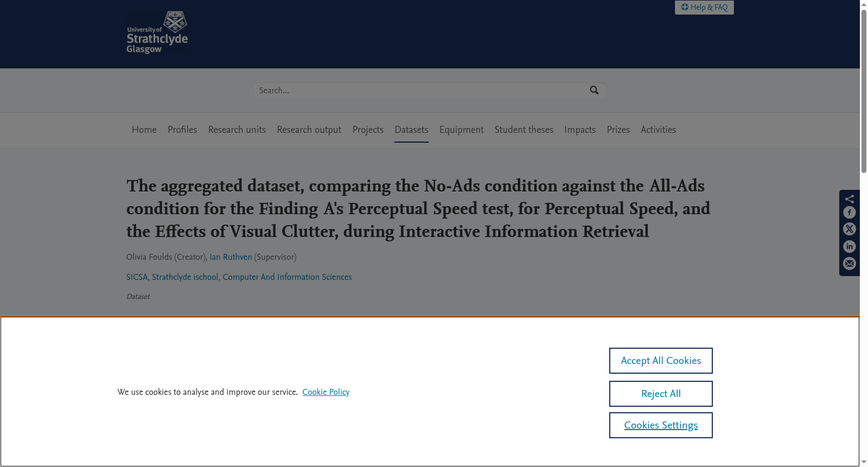Select the Datasets tab

411,130
